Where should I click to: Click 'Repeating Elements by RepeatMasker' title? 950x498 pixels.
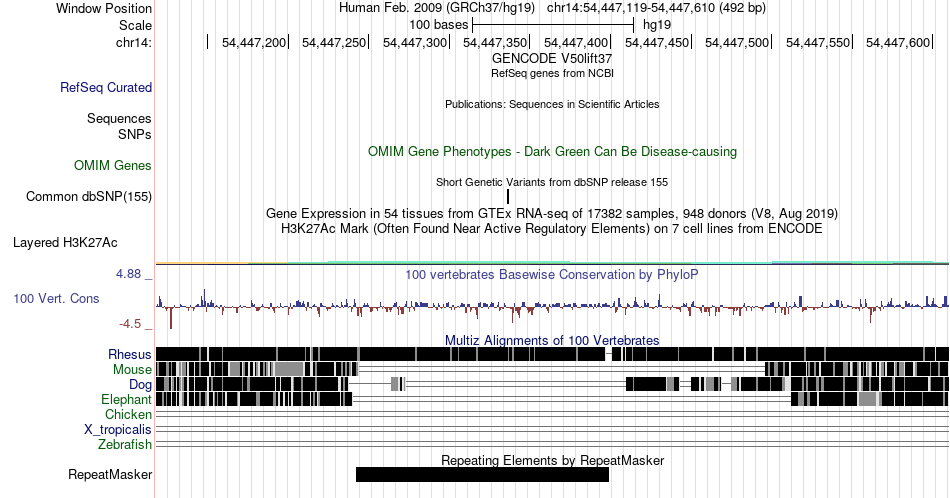[552, 460]
